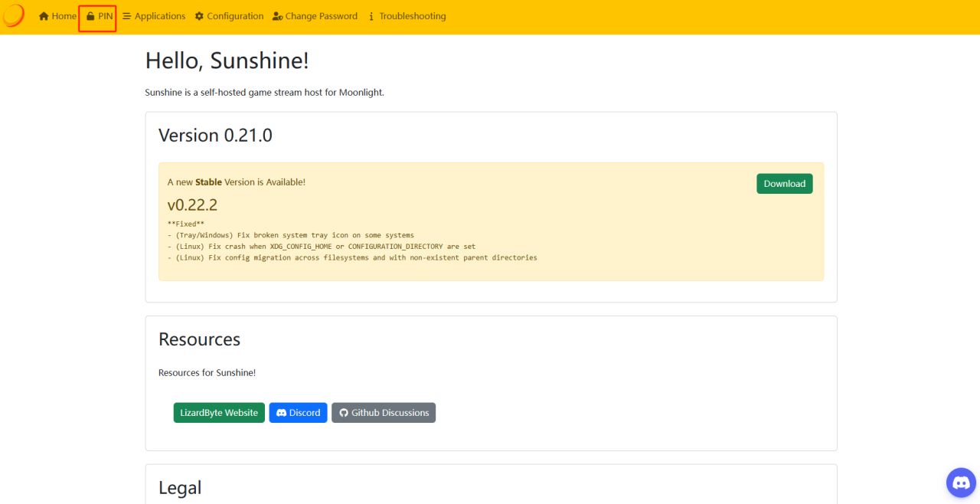Open the Discord resource button

298,413
